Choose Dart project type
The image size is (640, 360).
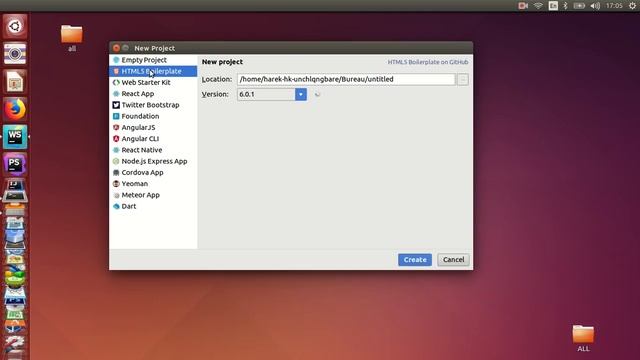click(x=153, y=206)
